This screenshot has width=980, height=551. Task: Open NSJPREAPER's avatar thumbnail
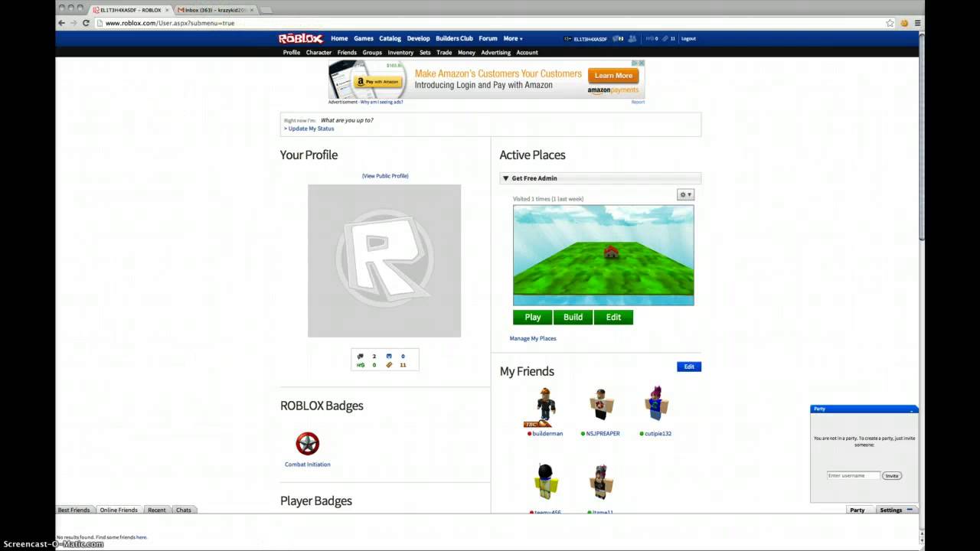[601, 405]
